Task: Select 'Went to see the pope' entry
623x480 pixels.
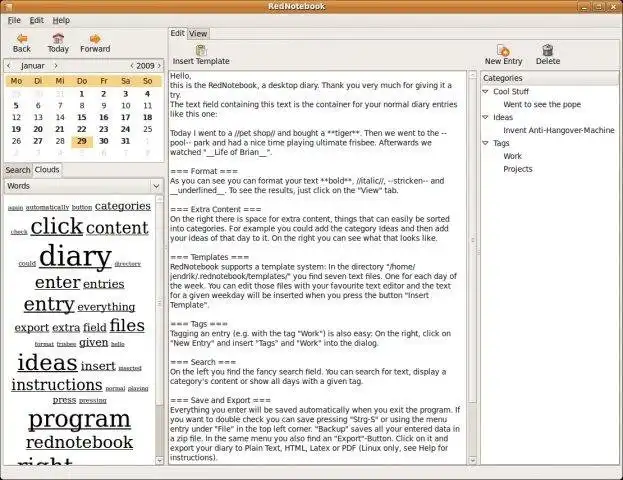Action: click(542, 105)
